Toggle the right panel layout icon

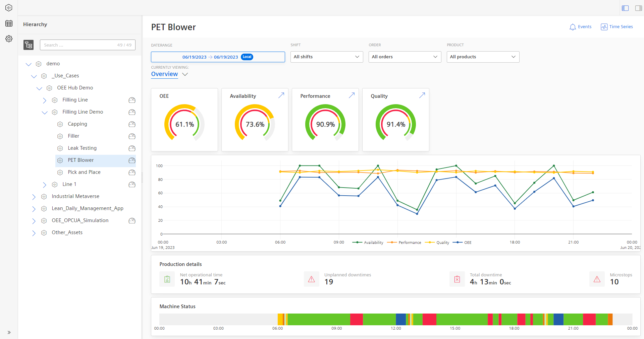[x=639, y=8]
